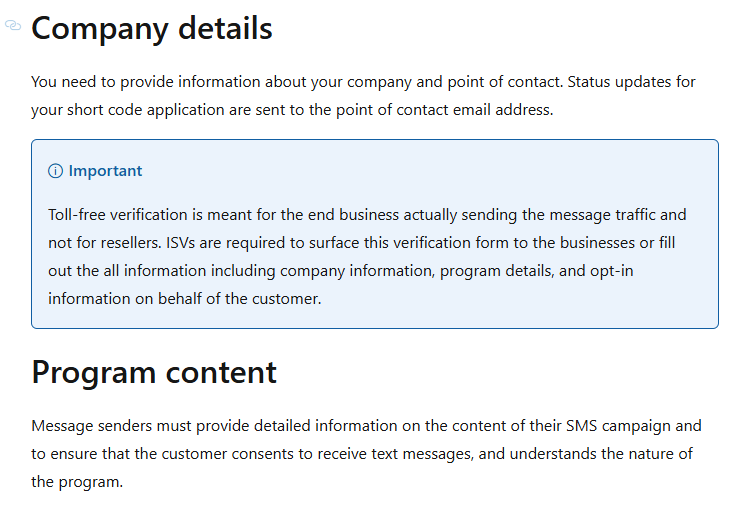The image size is (749, 521).
Task: Click the Company details heading
Action: point(152,28)
